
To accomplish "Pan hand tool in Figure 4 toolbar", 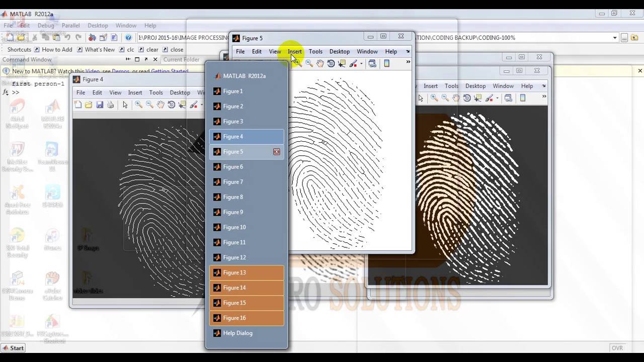I will tap(160, 105).
